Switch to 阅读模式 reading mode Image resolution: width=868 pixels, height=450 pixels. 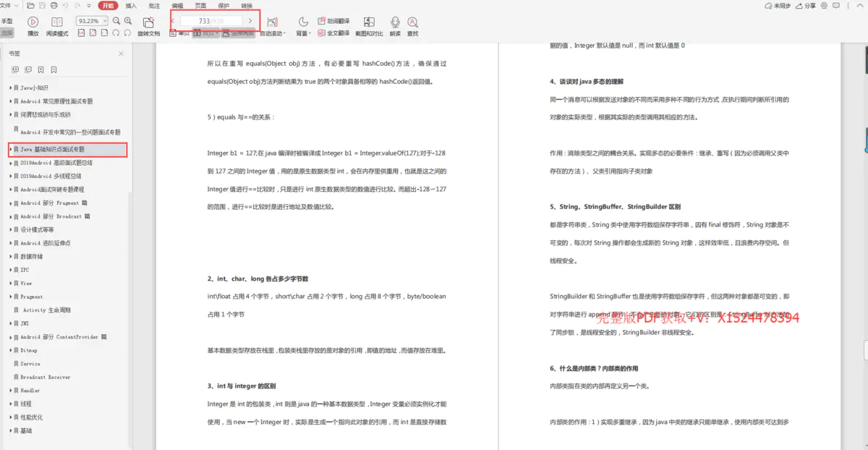pos(57,26)
